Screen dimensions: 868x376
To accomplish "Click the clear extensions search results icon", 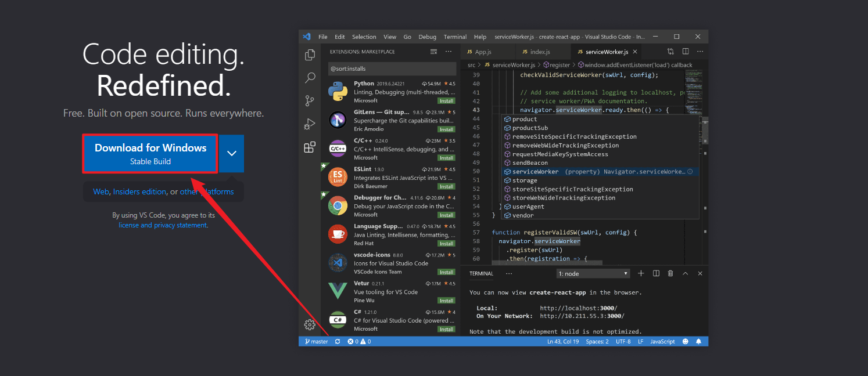I will [x=433, y=52].
